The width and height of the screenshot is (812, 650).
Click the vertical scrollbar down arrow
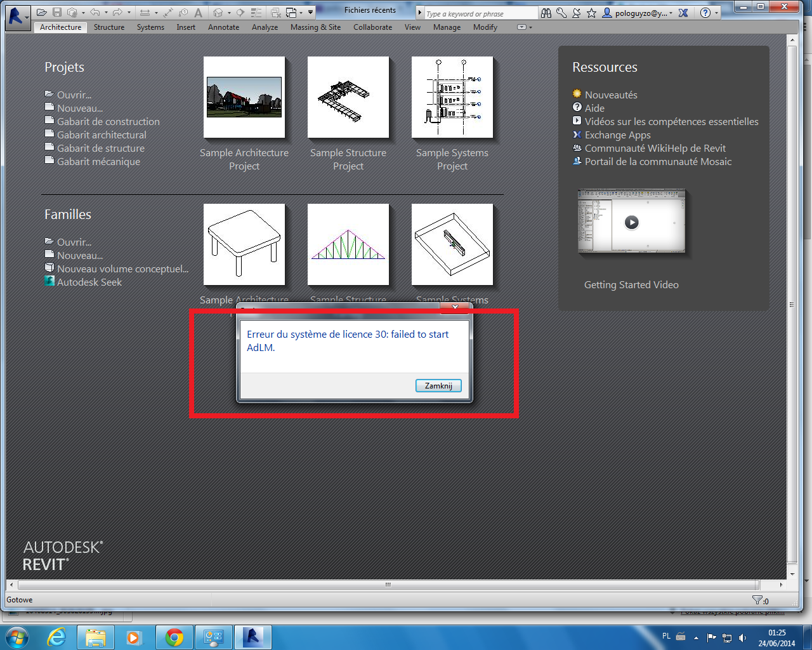[x=792, y=574]
